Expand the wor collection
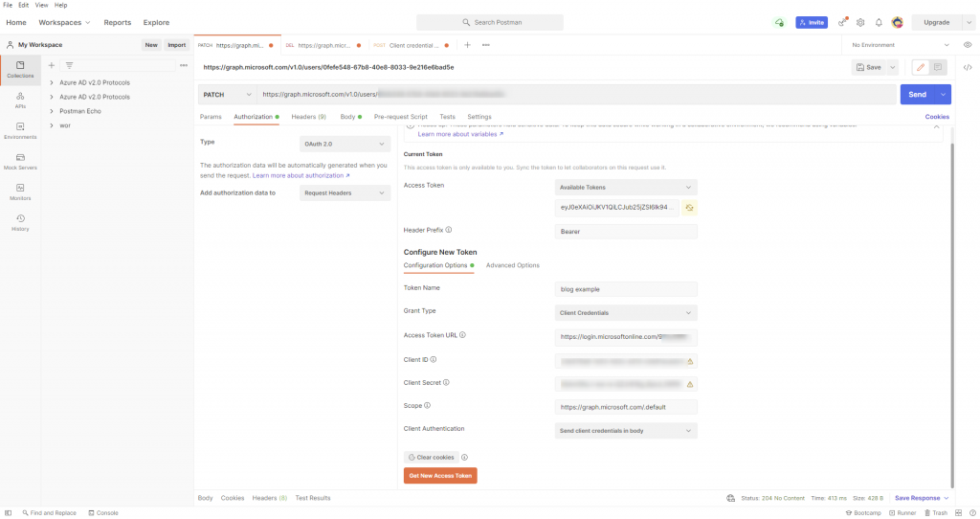This screenshot has height=519, width=980. [52, 125]
